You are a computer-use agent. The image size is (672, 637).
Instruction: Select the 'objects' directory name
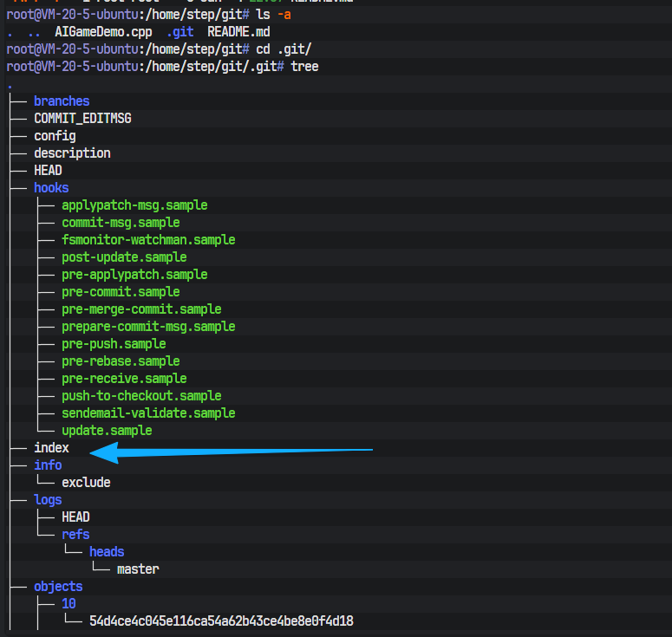click(x=58, y=587)
